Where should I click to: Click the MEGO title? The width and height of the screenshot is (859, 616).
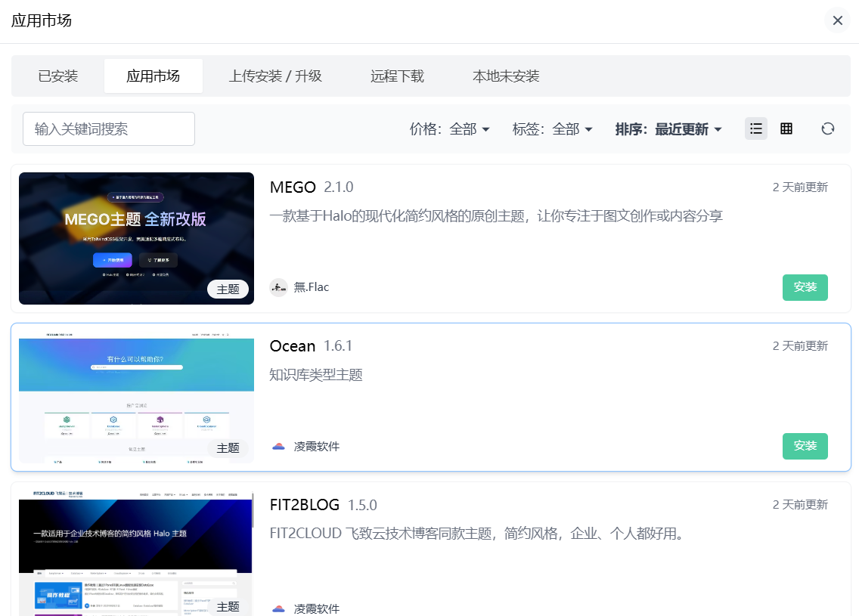click(x=293, y=187)
